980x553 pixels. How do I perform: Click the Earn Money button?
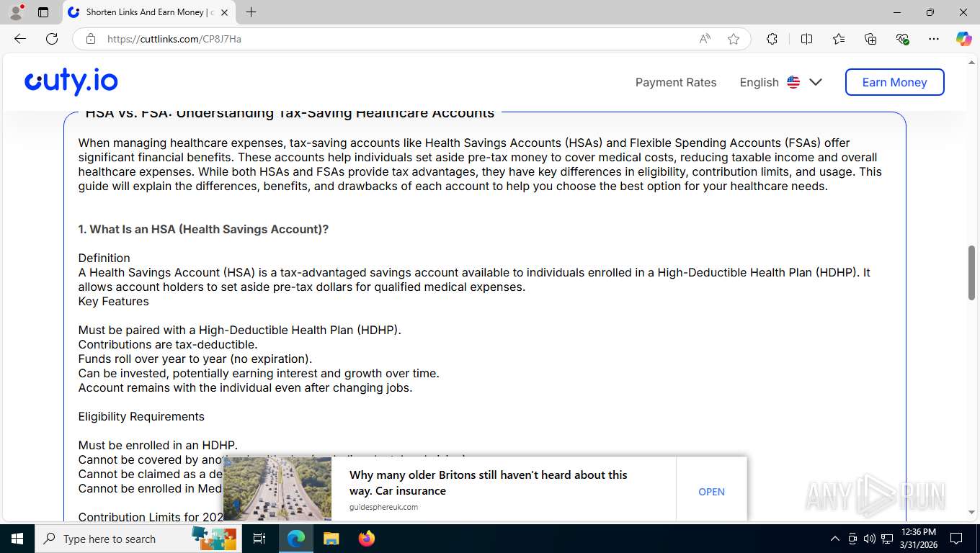[x=894, y=82]
